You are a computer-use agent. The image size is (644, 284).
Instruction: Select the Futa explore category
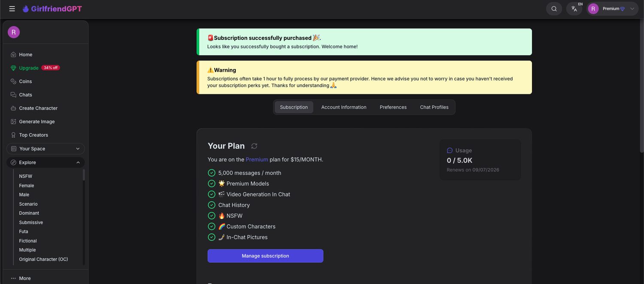(x=24, y=232)
